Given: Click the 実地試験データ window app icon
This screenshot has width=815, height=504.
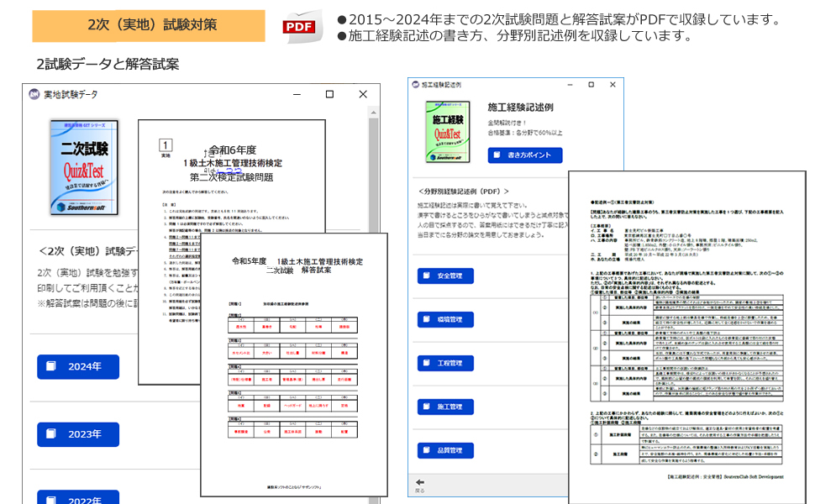Looking at the screenshot, I should click(x=34, y=94).
